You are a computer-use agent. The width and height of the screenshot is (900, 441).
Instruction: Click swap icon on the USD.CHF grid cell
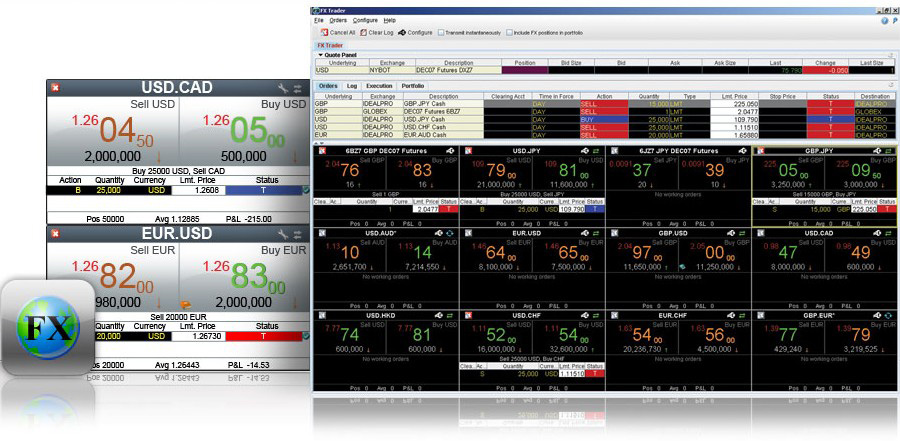pos(597,315)
